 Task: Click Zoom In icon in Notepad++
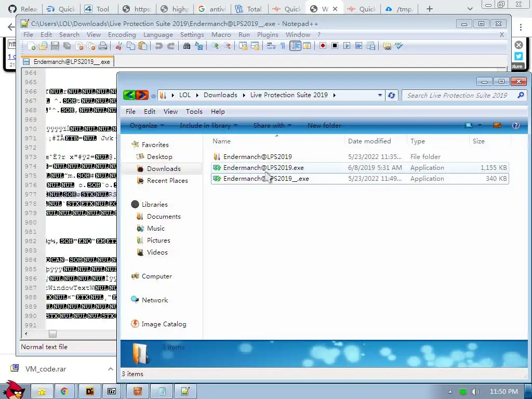pos(215,46)
